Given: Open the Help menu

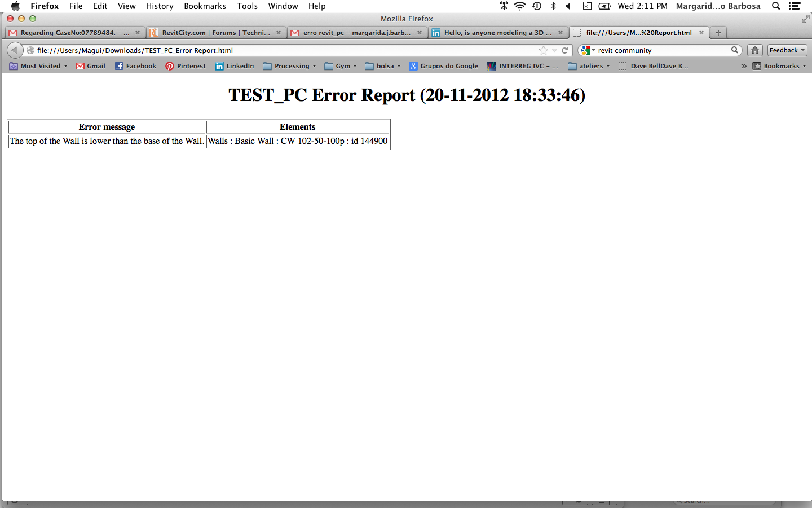Looking at the screenshot, I should (x=317, y=6).
